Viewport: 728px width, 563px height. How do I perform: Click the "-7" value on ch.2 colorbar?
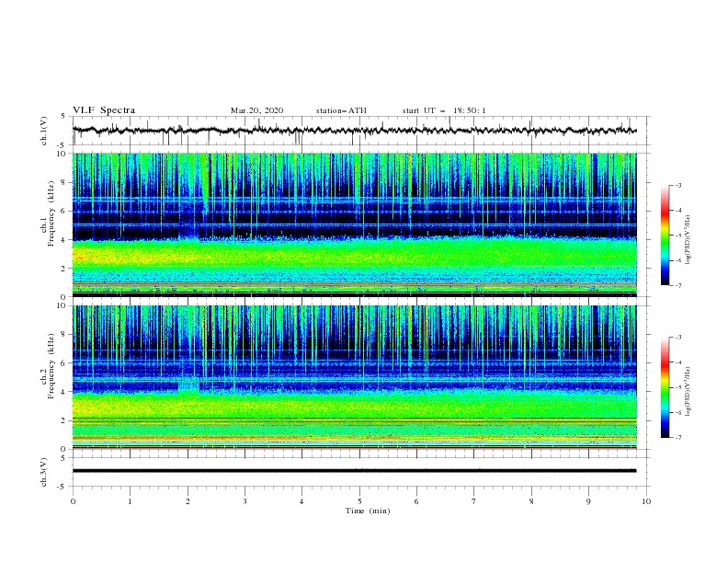[678, 438]
